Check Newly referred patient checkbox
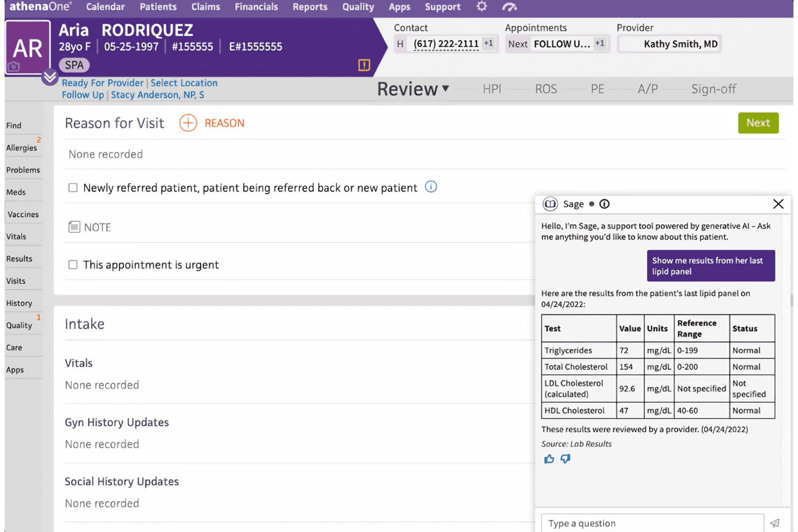This screenshot has height=532, width=798. click(73, 188)
